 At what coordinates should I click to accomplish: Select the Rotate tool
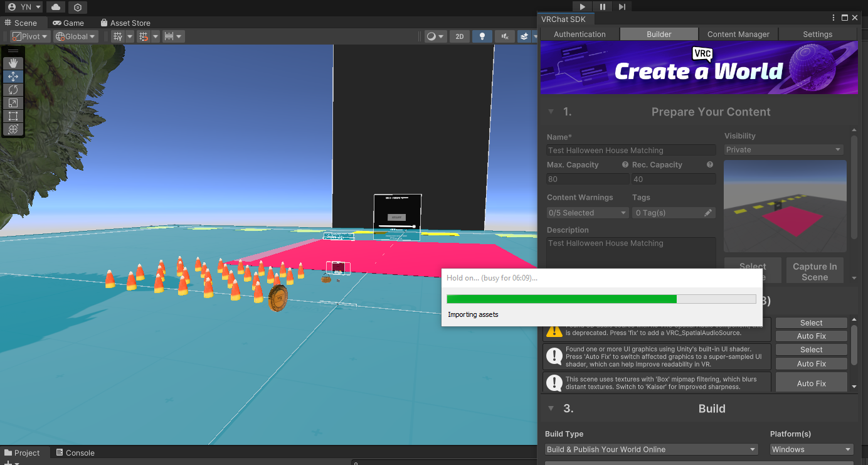point(13,89)
